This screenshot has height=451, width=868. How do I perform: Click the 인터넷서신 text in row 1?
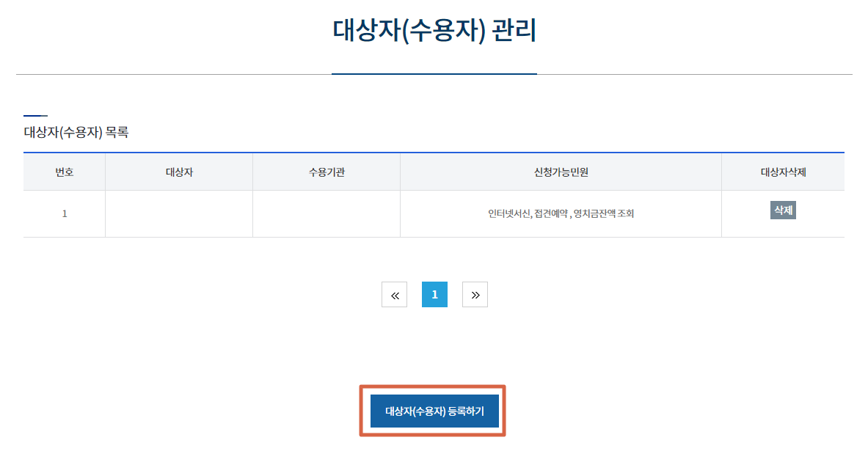(x=509, y=214)
